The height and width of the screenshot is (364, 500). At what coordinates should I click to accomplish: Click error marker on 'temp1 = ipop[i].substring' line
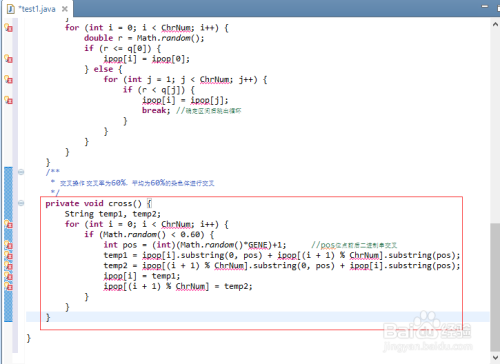[x=9, y=255]
